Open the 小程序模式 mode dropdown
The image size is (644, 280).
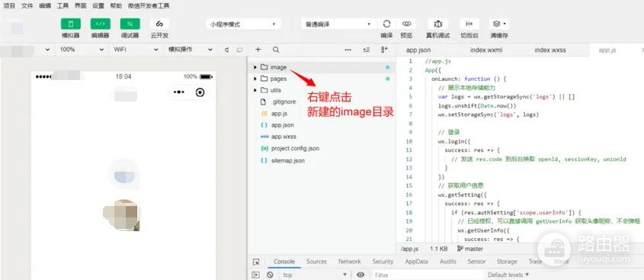[243, 24]
